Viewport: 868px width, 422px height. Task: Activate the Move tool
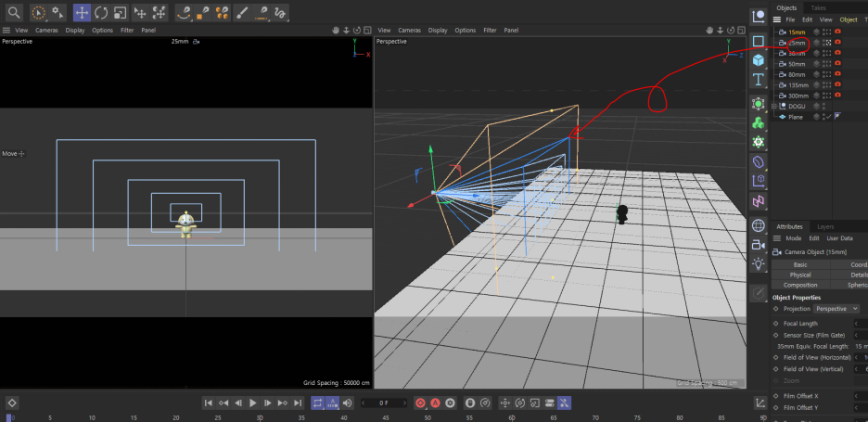82,12
